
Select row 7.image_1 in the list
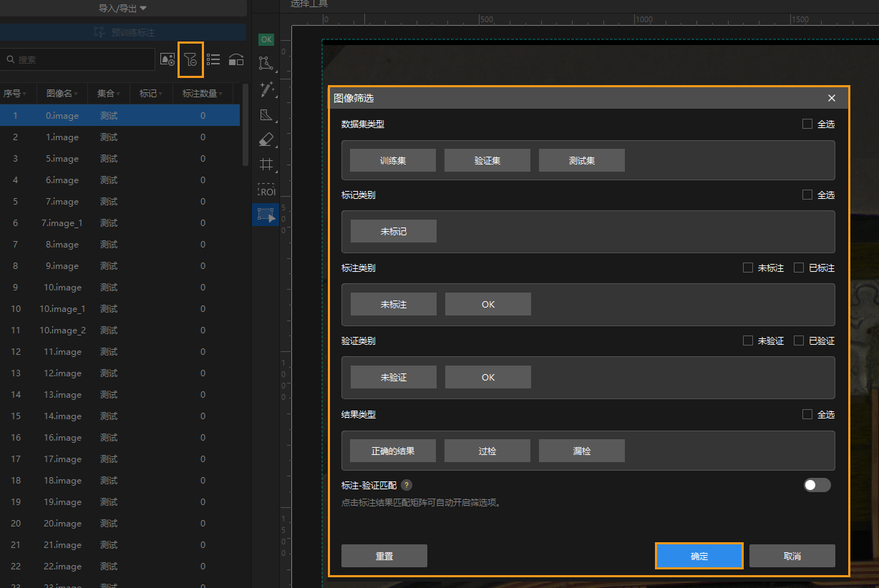click(120, 222)
